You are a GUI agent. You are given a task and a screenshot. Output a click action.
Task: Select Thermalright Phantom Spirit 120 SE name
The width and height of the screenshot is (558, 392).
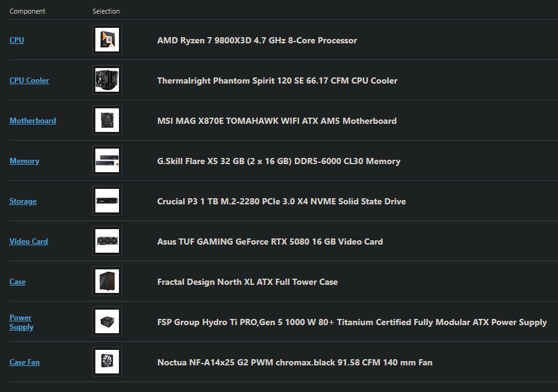pos(277,81)
